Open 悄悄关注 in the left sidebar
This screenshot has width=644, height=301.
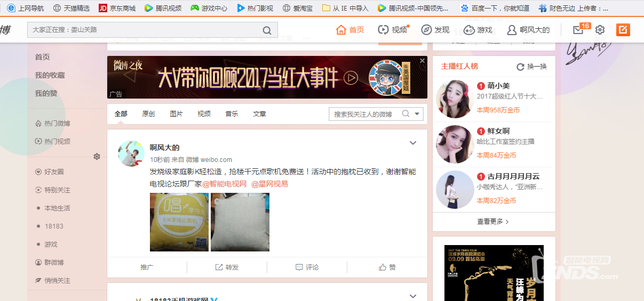[x=52, y=281]
